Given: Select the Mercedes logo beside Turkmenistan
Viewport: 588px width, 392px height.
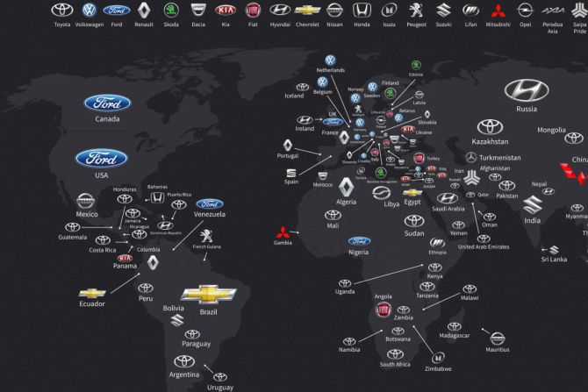Looking at the screenshot, I should (471, 157).
